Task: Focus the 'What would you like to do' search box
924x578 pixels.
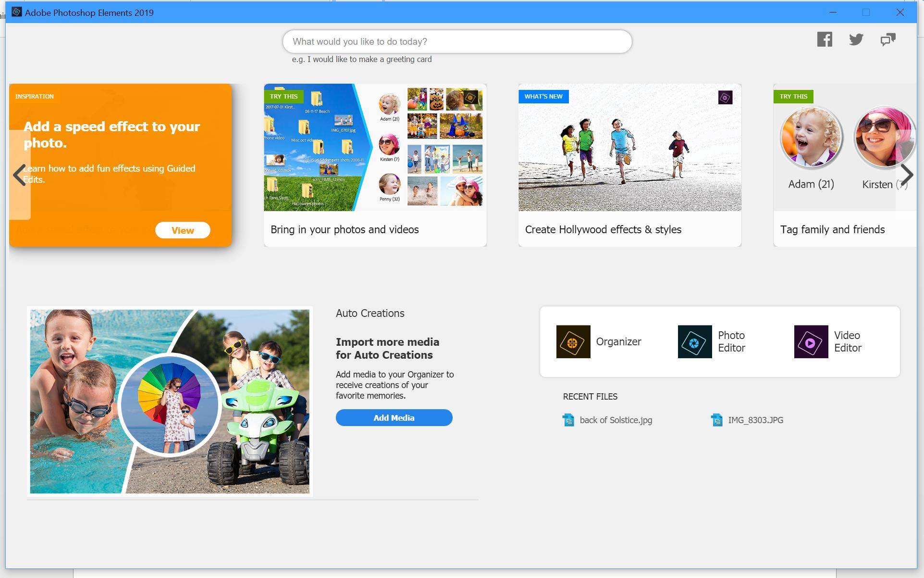Action: point(456,42)
